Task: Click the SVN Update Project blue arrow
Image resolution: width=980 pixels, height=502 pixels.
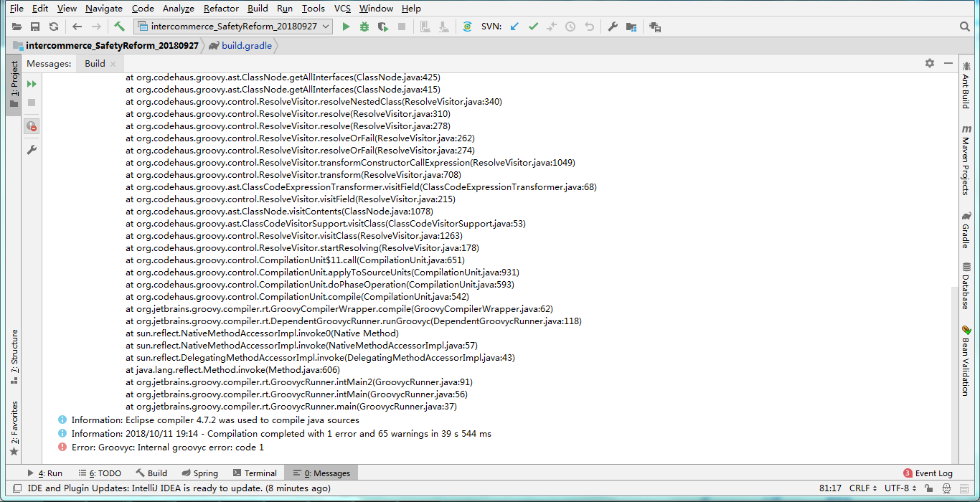Action: click(514, 27)
